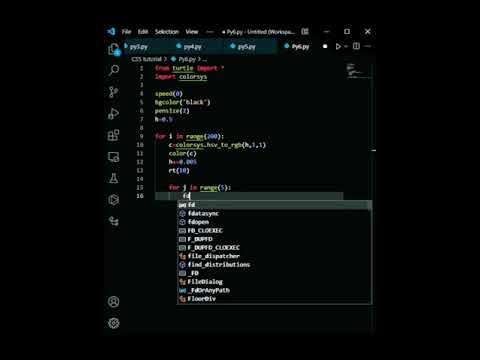Select the 'F_DUPFD' suggestion

point(274,239)
